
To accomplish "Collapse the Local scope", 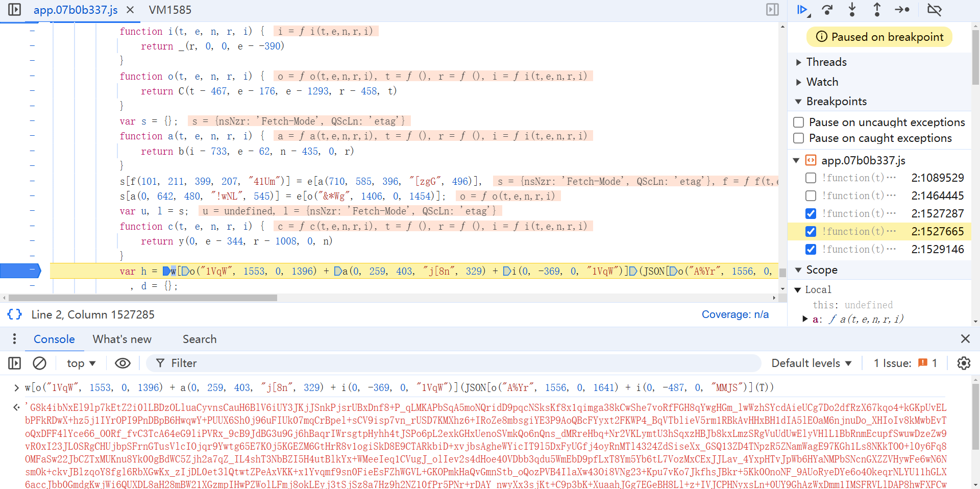I will click(798, 290).
